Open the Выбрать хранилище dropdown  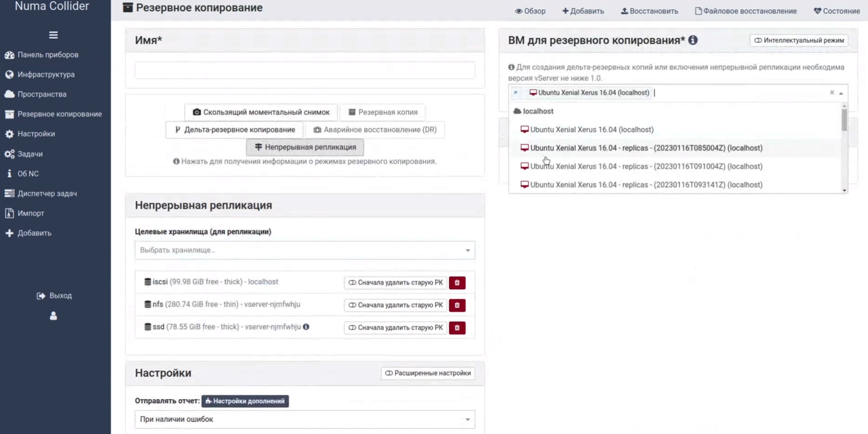[305, 250]
